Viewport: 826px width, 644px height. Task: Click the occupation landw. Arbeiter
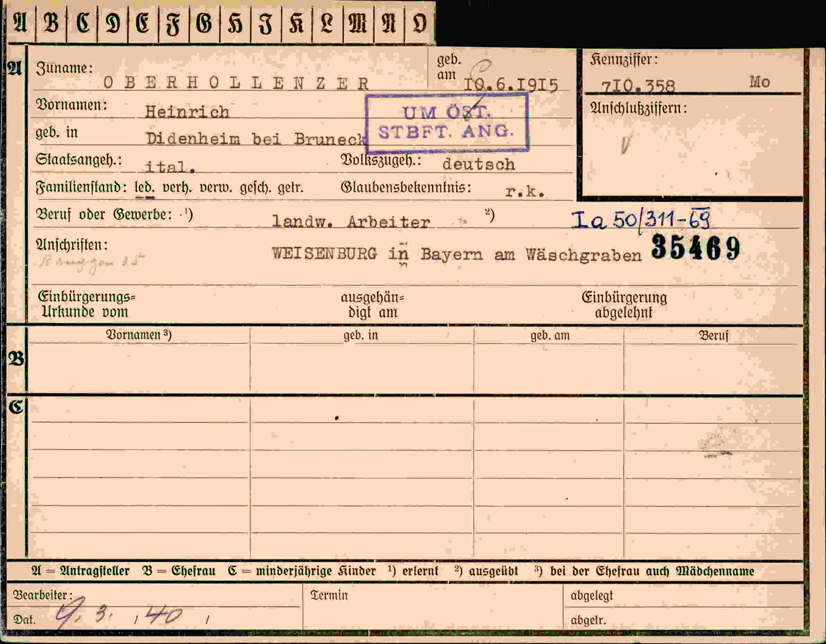[351, 222]
